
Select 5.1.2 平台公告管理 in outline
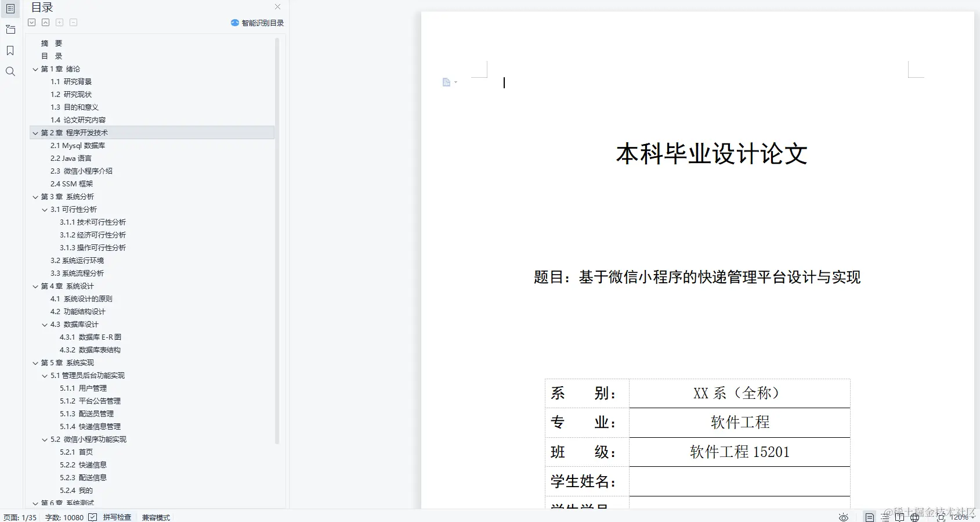click(x=90, y=401)
